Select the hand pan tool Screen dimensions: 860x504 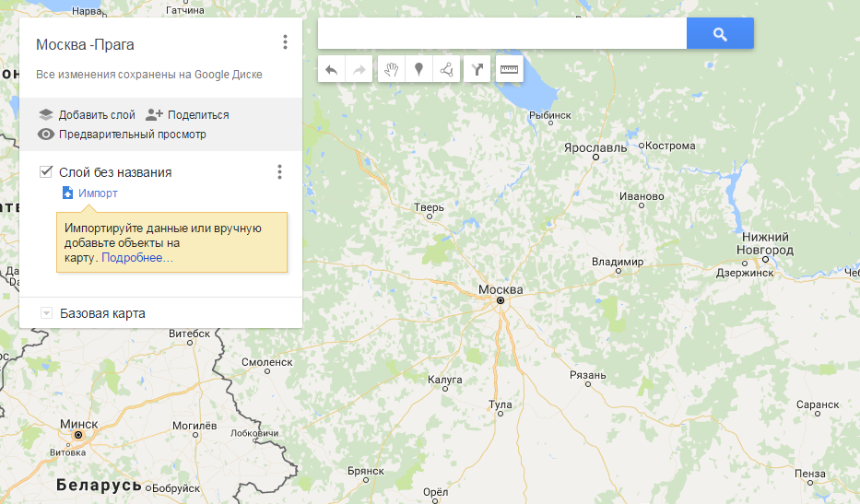pyautogui.click(x=391, y=69)
